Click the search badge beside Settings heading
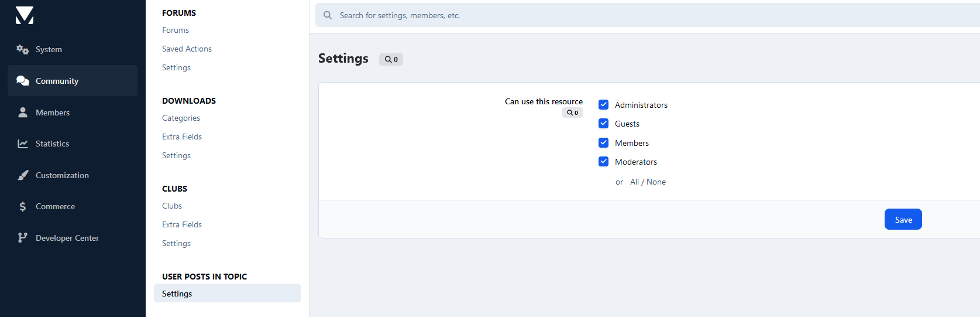The height and width of the screenshot is (317, 980). pos(391,59)
